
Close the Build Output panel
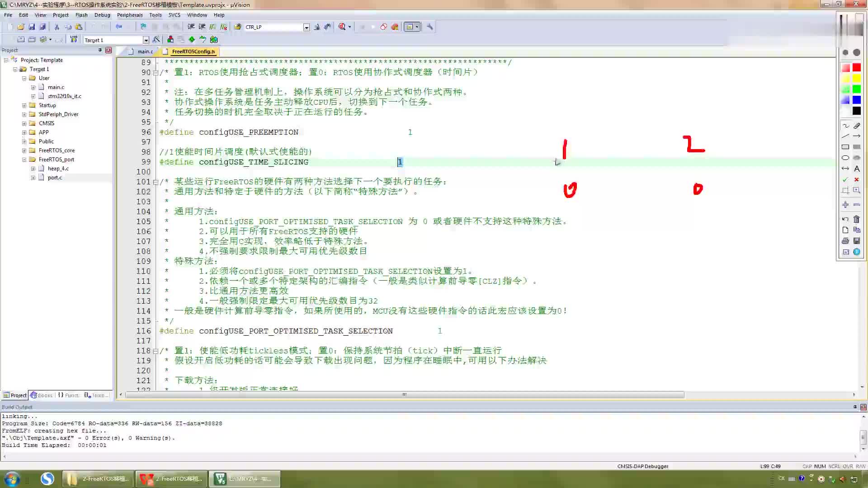click(x=863, y=407)
